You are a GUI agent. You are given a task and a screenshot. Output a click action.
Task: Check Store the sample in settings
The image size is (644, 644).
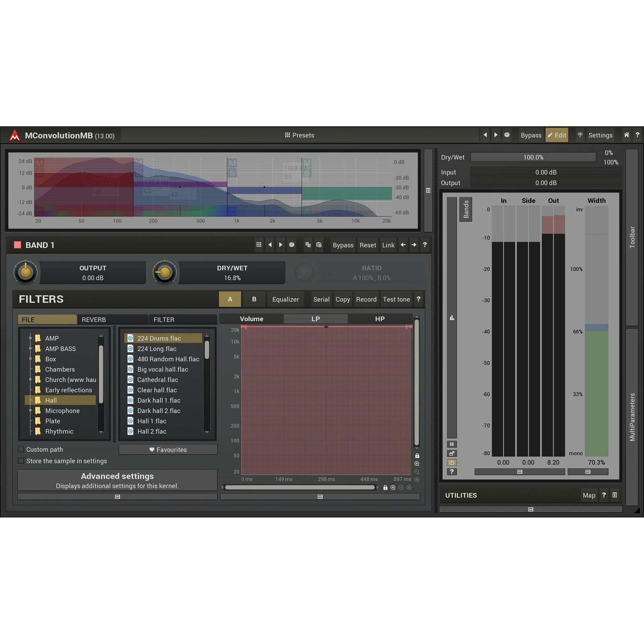(x=21, y=461)
